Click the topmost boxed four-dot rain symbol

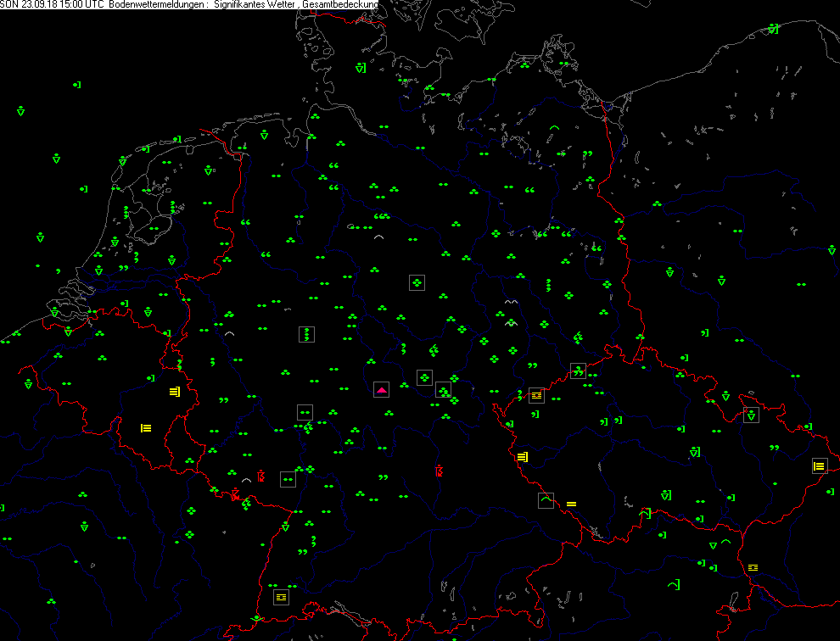[417, 282]
